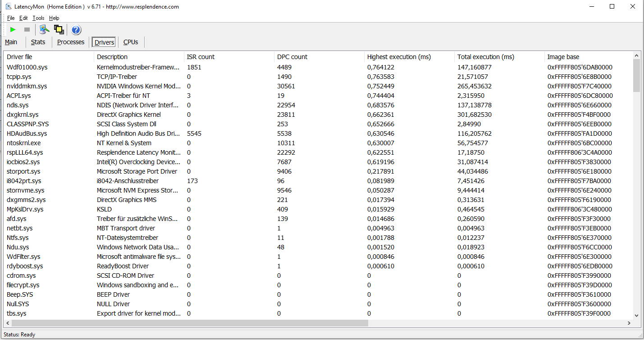Viewport: 644px width, 340px height.
Task: Select the rspLLL64.sys driver row
Action: coord(318,152)
